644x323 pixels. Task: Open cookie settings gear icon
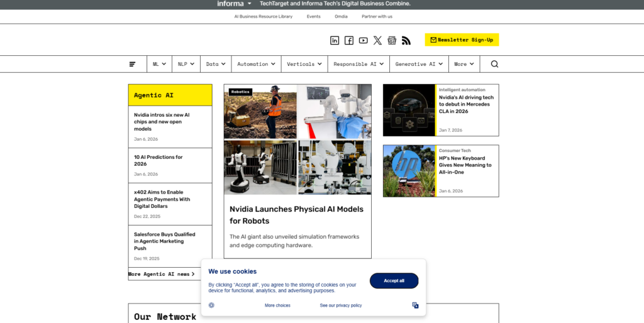[211, 305]
